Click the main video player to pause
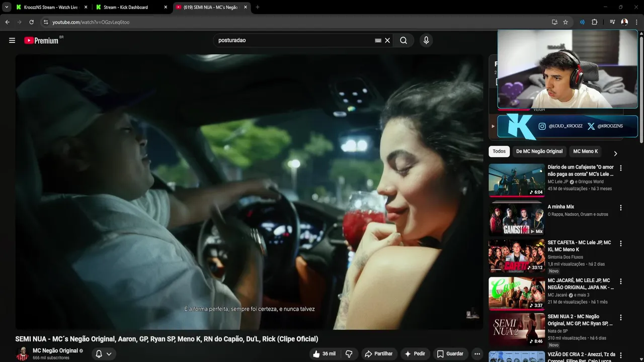This screenshot has height=362, width=644. (249, 191)
